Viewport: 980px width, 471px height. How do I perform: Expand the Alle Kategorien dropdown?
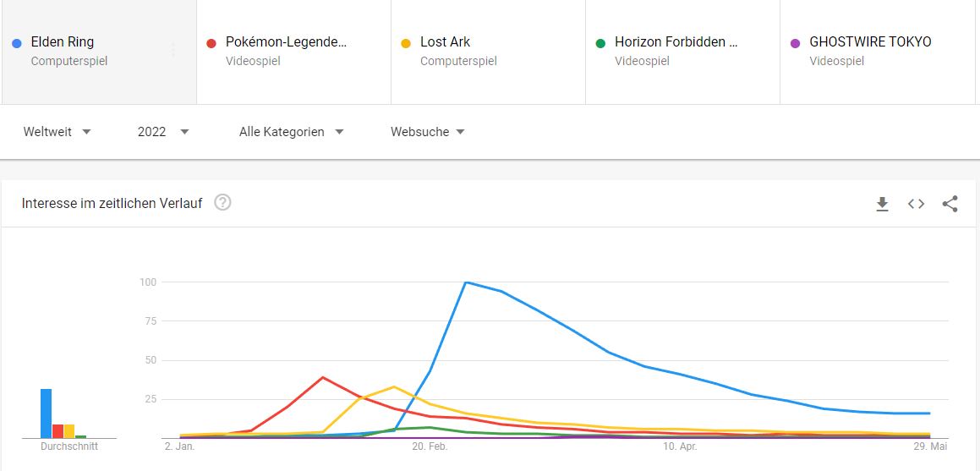(x=291, y=132)
